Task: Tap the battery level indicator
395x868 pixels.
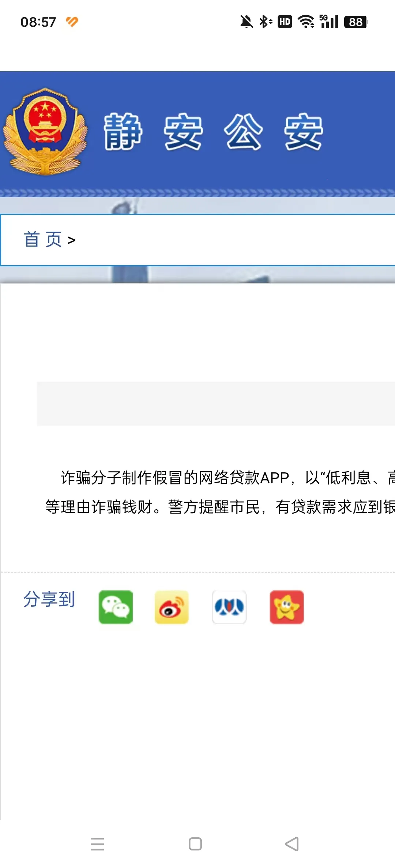Action: coord(356,22)
